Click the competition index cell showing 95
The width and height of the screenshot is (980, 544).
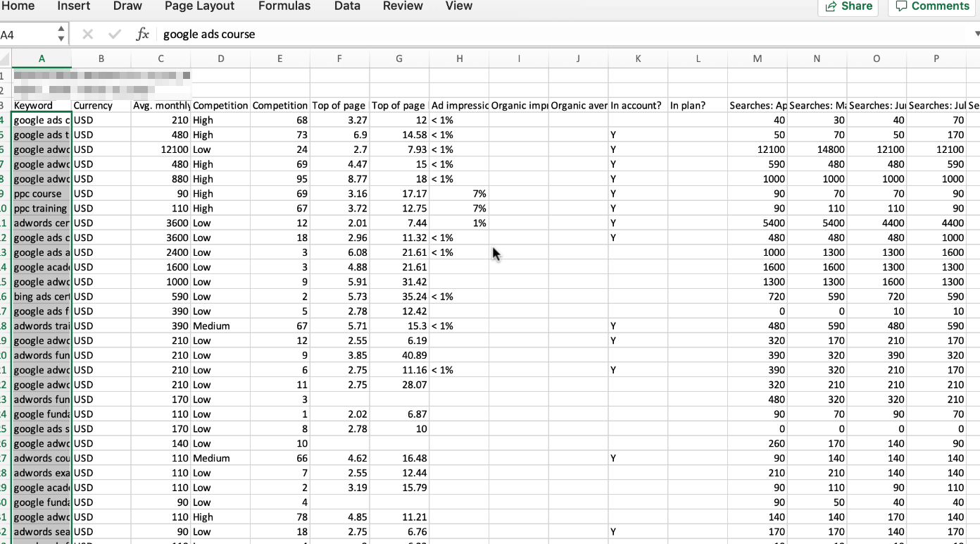point(280,179)
